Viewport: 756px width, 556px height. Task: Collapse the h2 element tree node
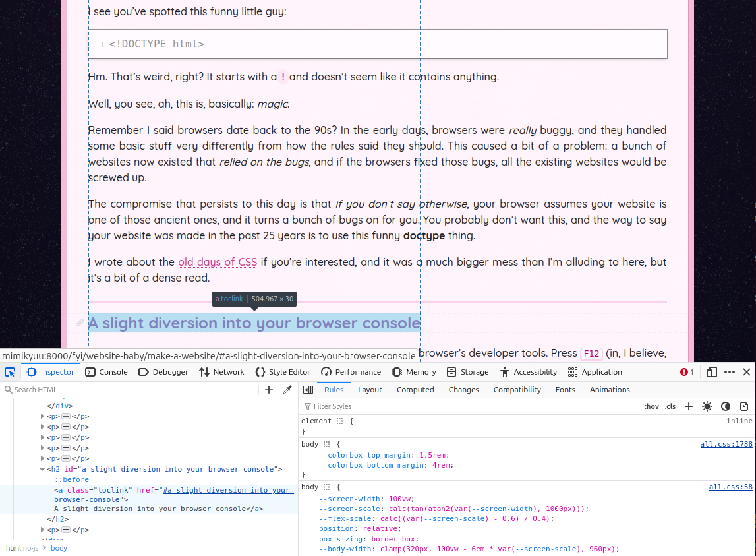(43, 470)
